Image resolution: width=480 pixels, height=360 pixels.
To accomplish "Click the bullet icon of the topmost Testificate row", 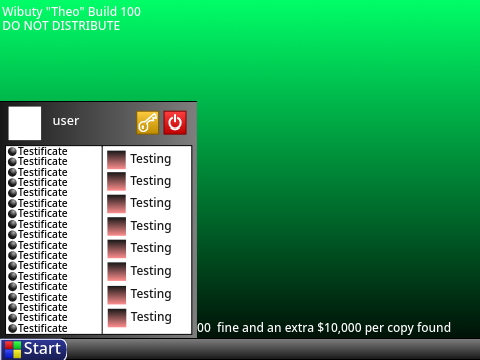I will 12,151.
